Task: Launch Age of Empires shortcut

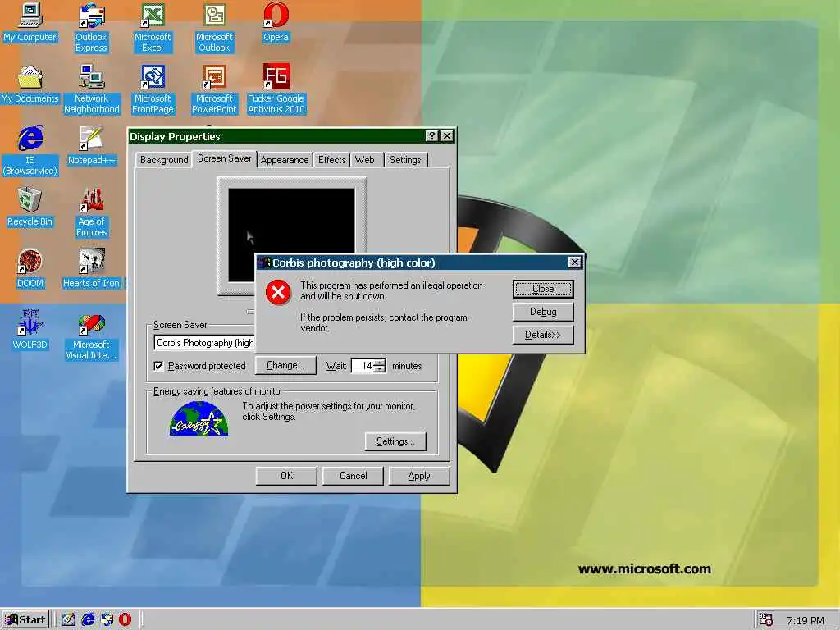Action: coord(92,212)
